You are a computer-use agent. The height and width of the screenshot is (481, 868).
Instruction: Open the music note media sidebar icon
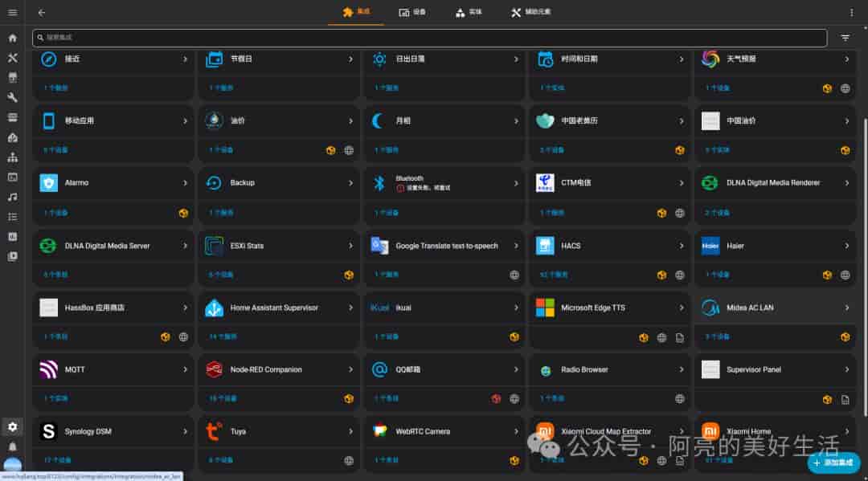(12, 197)
